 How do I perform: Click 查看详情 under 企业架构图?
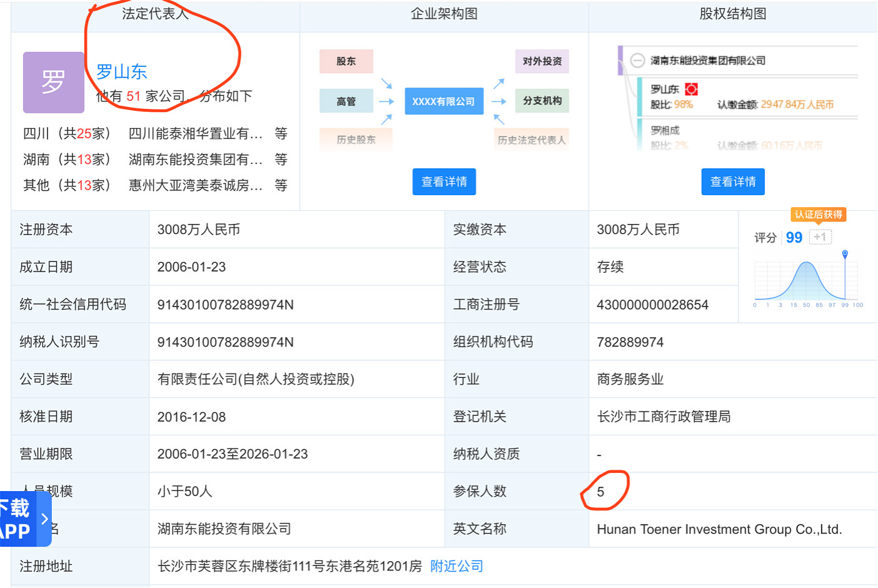click(444, 181)
